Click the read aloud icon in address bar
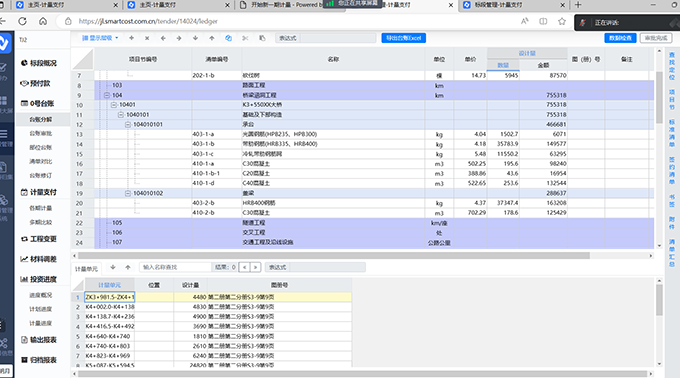Screen dimensions: 680x378 tap(525, 21)
